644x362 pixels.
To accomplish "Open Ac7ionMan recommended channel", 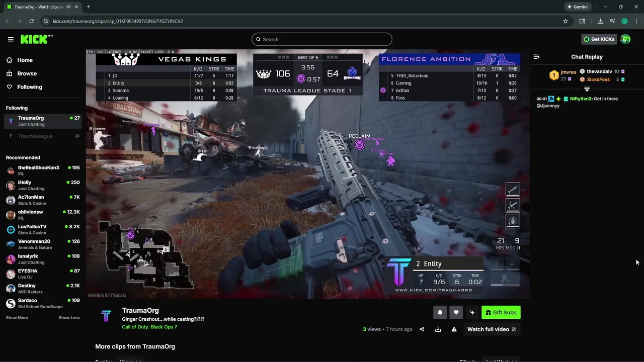I will click(x=43, y=200).
